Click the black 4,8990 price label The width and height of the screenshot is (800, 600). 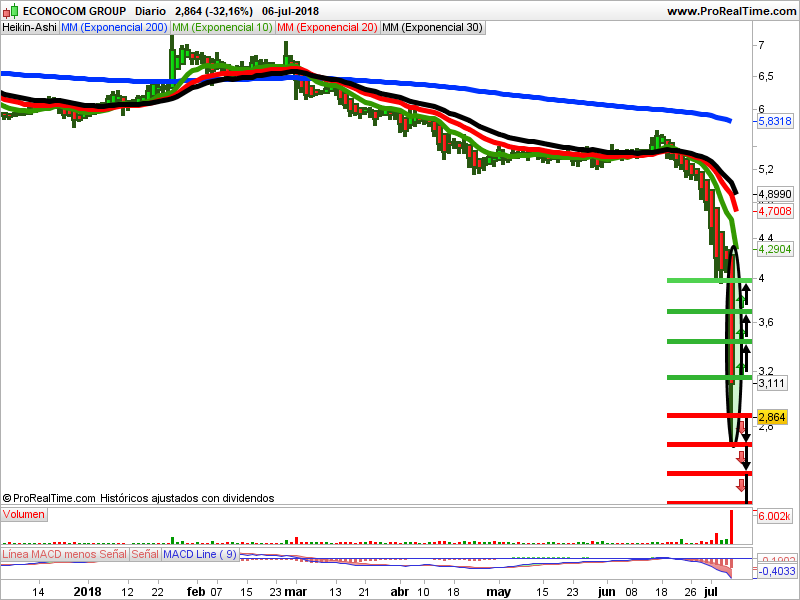click(x=775, y=194)
